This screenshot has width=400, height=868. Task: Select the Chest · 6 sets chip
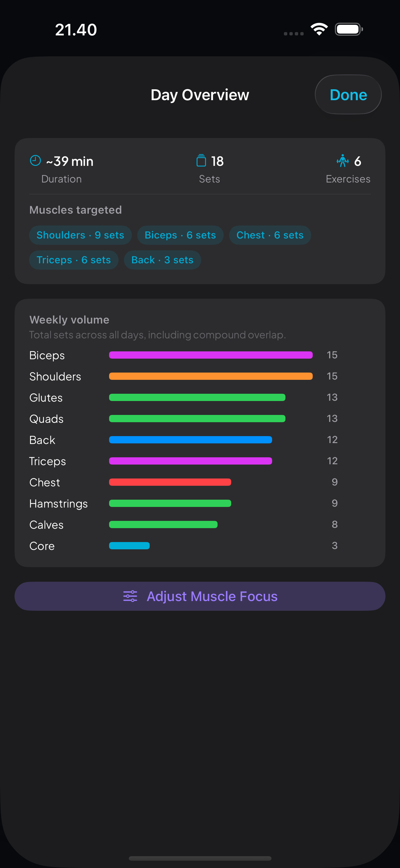click(x=270, y=235)
